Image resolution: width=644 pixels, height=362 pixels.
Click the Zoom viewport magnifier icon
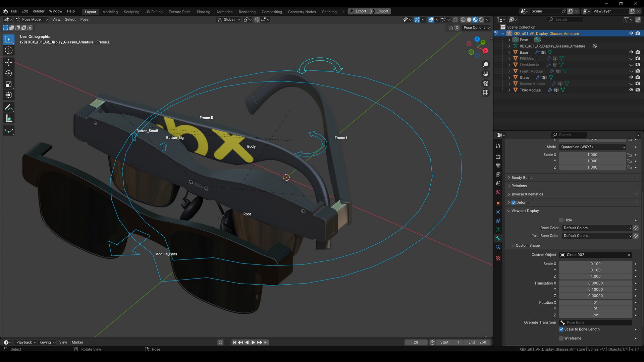[x=486, y=64]
